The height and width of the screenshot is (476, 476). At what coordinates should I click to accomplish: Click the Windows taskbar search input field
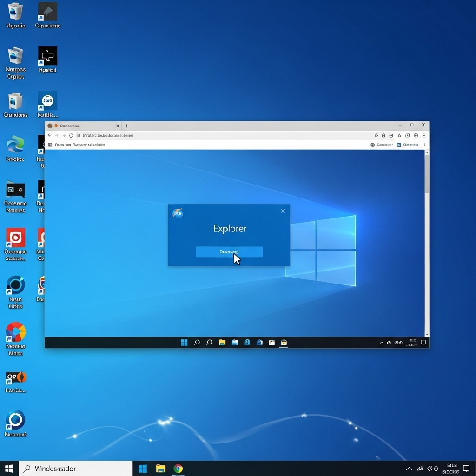(74, 469)
